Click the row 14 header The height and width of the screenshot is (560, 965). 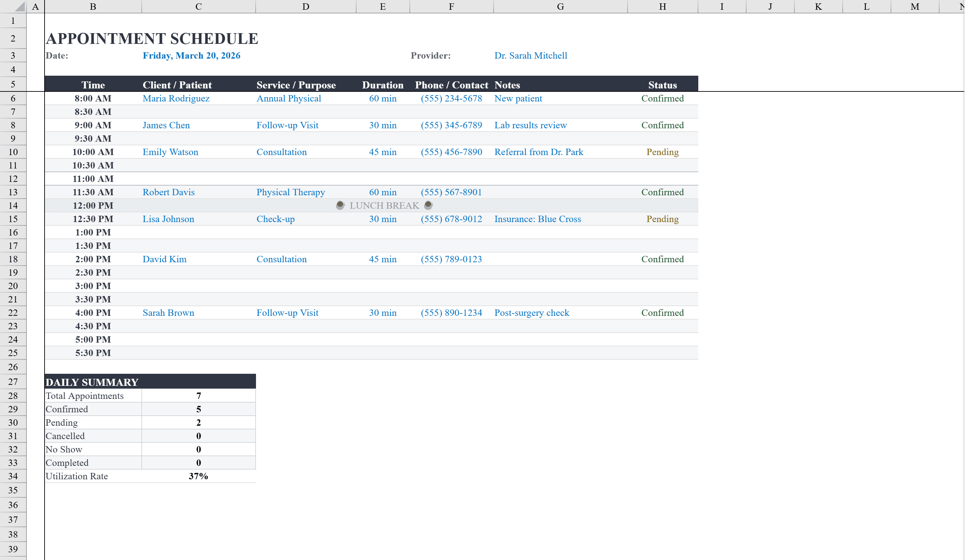click(13, 205)
